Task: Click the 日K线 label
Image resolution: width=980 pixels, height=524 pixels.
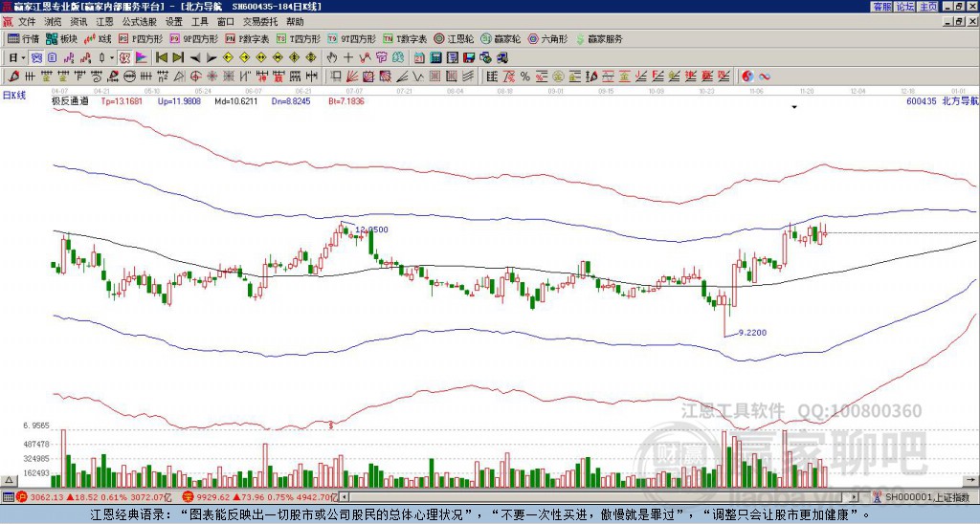Action: 14,95
